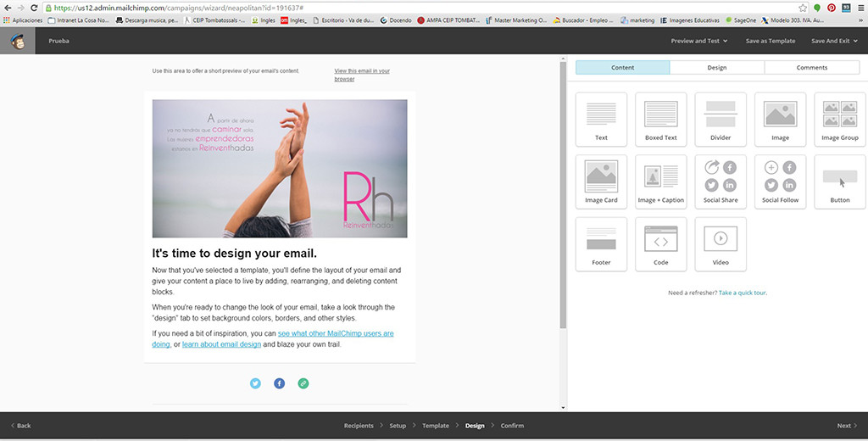Click the Facebook icon in email preview

[x=280, y=383]
